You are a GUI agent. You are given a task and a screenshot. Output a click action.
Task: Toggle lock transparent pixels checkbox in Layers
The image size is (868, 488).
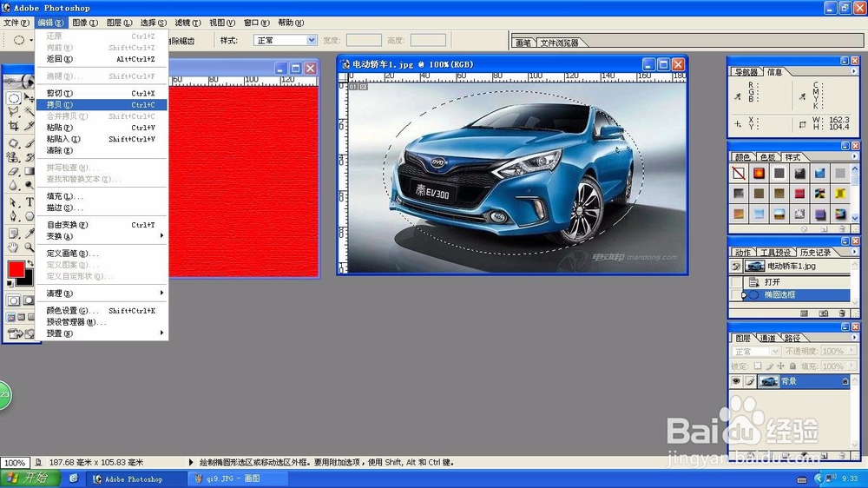(x=758, y=366)
